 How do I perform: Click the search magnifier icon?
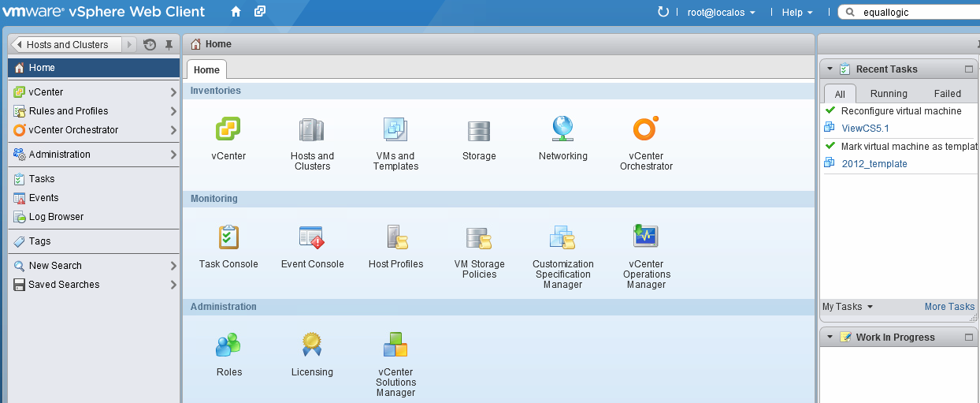point(850,13)
